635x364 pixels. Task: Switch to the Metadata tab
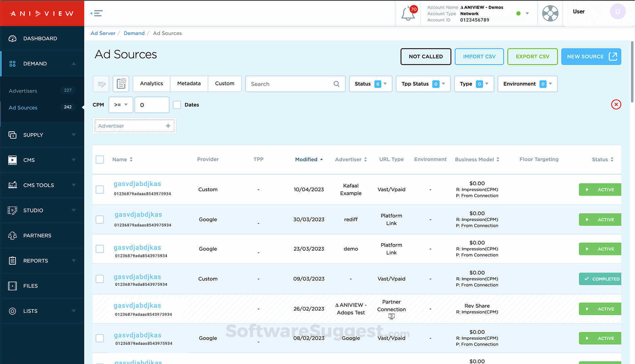189,84
